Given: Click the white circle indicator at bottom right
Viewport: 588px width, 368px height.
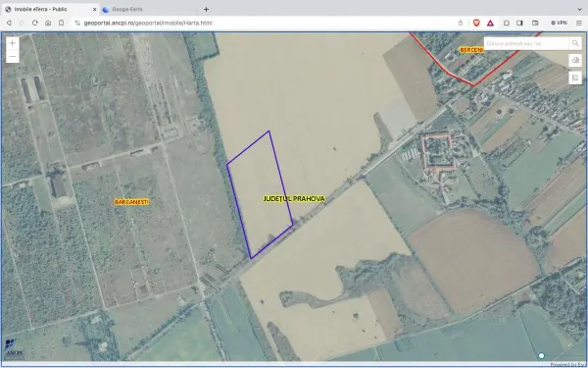Looking at the screenshot, I should 541,355.
